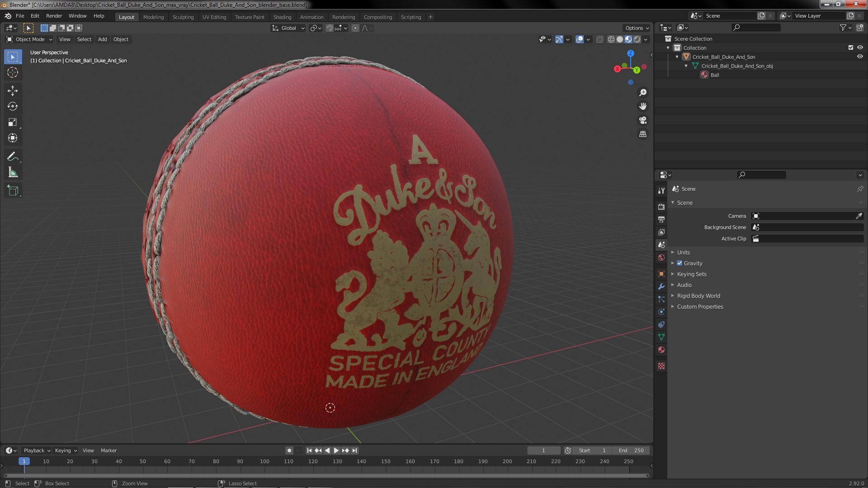
Task: Switch to the UV Editing workspace tab
Action: tap(214, 17)
